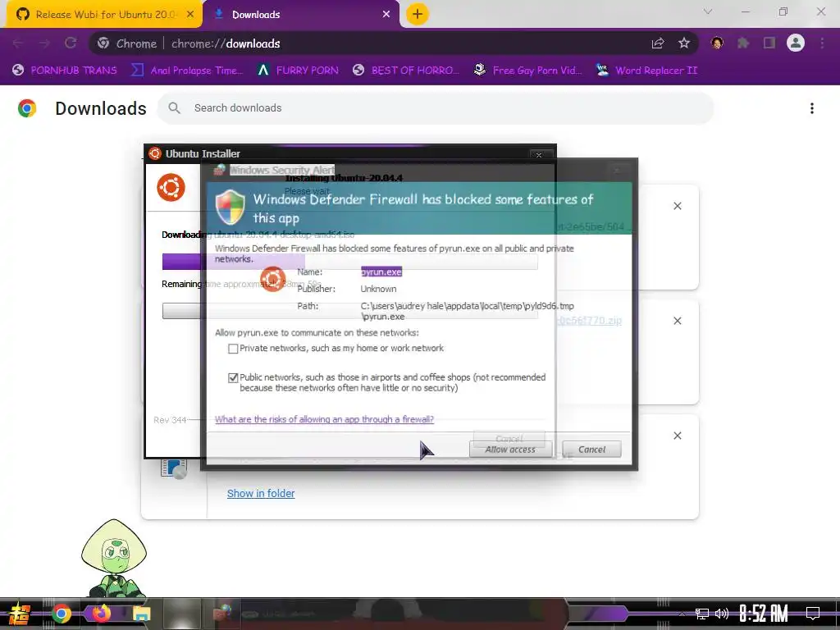Click the file icon of third download

tap(174, 469)
